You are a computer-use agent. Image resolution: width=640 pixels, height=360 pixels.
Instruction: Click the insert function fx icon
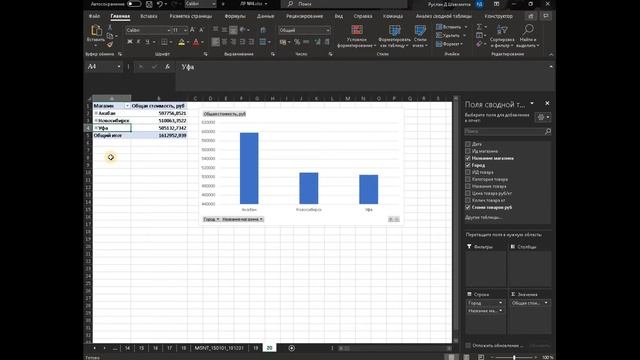[167, 67]
